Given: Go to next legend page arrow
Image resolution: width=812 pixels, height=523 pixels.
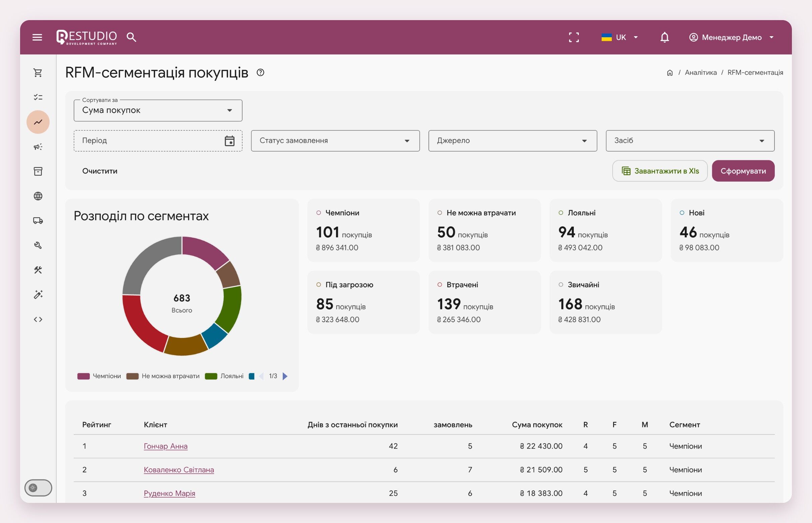Looking at the screenshot, I should [285, 376].
